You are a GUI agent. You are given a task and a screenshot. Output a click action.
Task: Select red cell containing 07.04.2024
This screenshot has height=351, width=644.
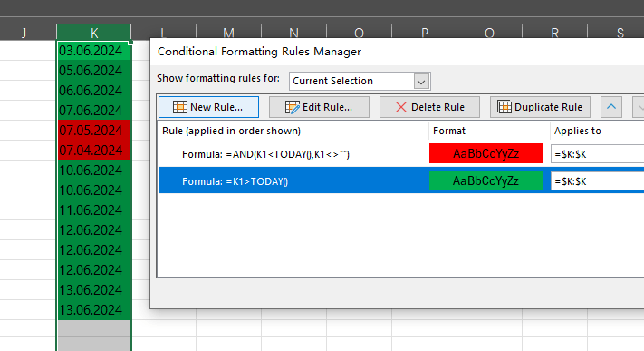pos(93,150)
